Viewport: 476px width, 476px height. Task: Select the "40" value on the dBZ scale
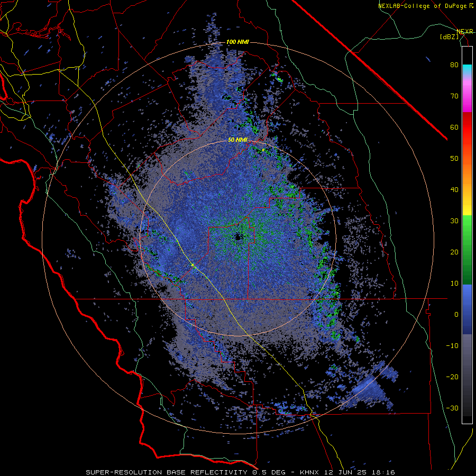(x=454, y=190)
